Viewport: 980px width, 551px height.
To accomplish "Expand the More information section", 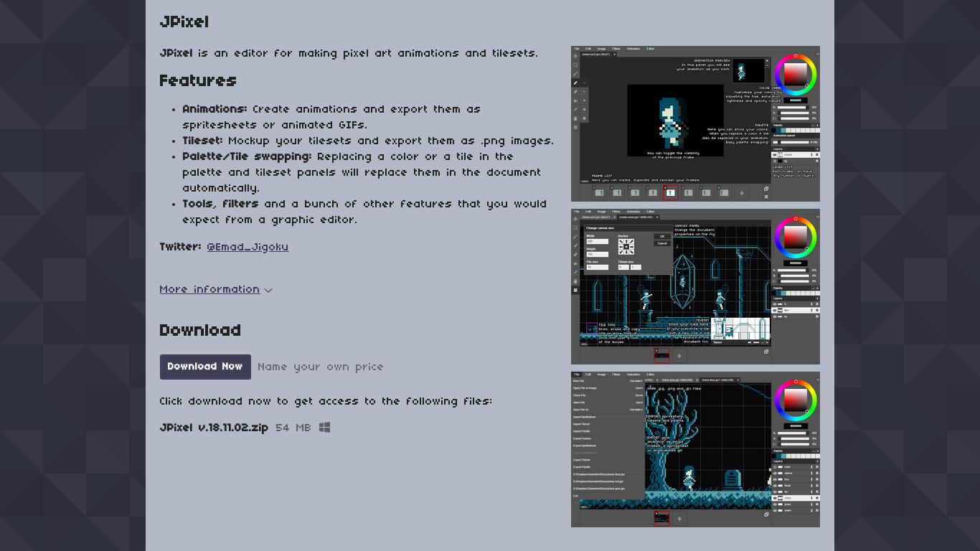I will pyautogui.click(x=216, y=290).
